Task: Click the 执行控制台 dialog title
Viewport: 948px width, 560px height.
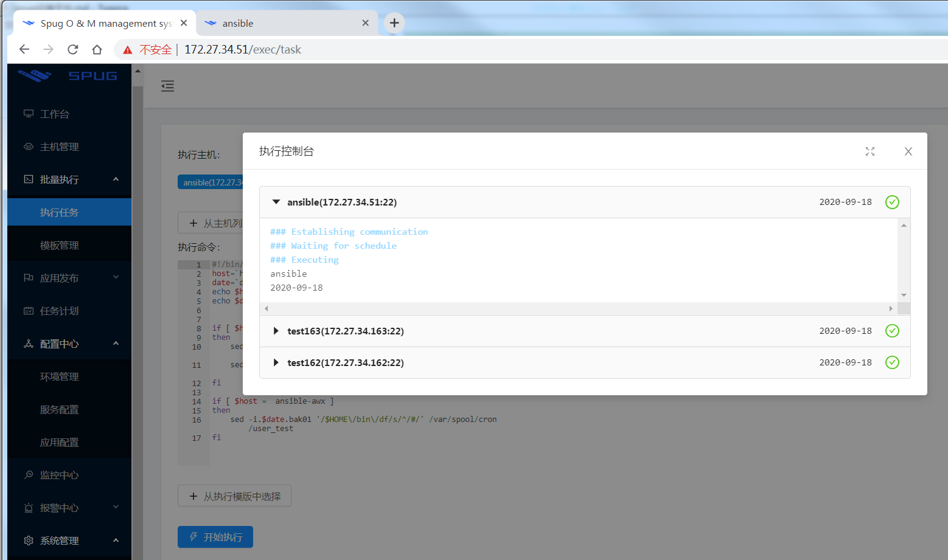Action: pos(287,151)
